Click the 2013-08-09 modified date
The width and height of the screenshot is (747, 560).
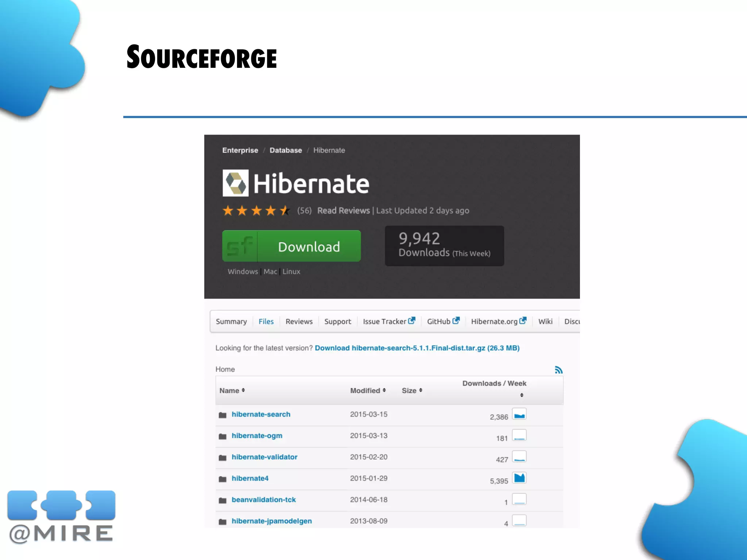pos(369,521)
